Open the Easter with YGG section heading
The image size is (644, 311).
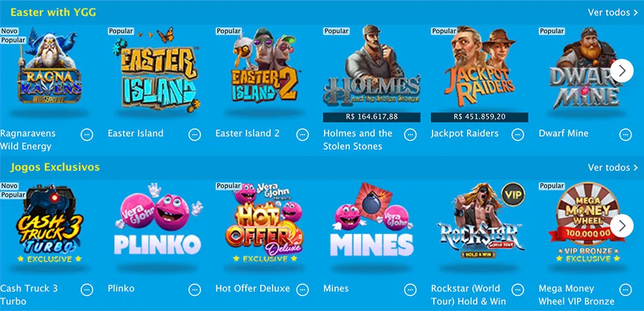(53, 12)
